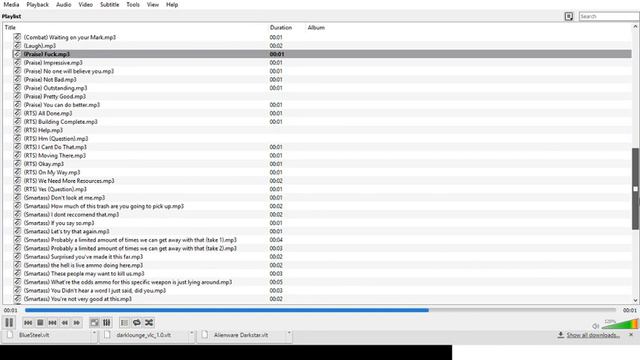Open the Help menu
The height and width of the screenshot is (360, 640).
[172, 4]
